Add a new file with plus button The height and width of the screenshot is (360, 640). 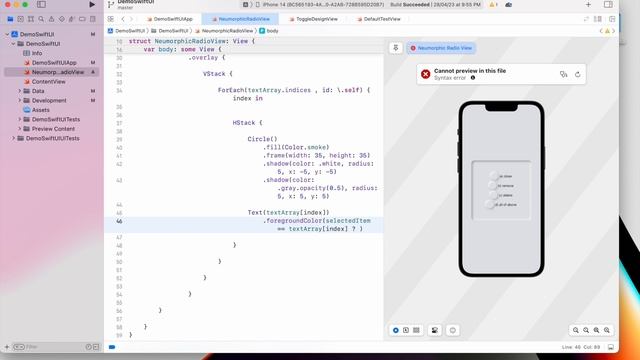[x=7, y=347]
